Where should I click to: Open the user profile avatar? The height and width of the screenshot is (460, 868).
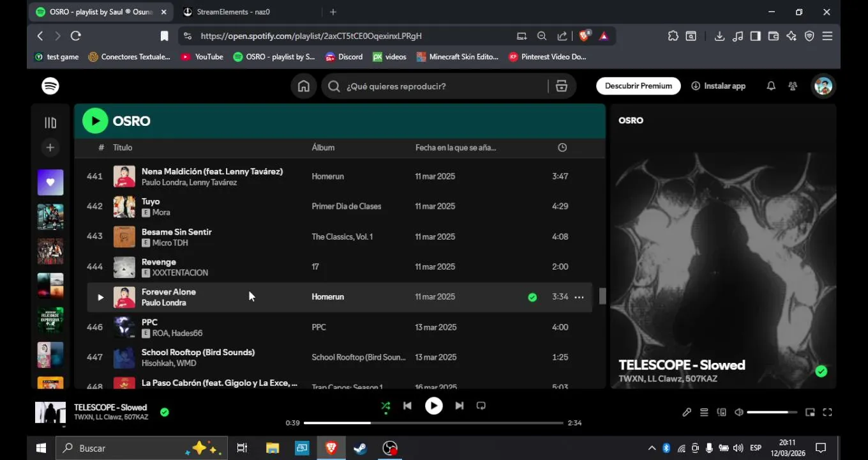[823, 86]
